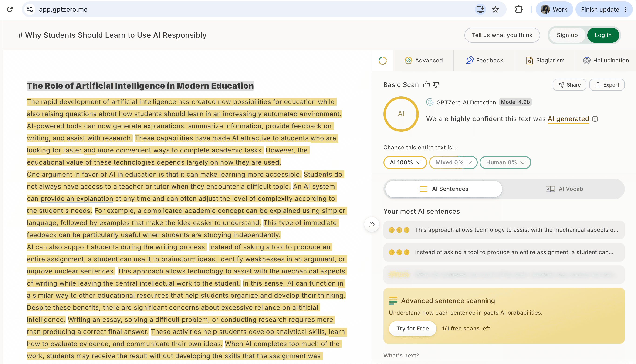Viewport: 636px width, 364px height.
Task: Open the Feedback tab
Action: [x=484, y=61]
